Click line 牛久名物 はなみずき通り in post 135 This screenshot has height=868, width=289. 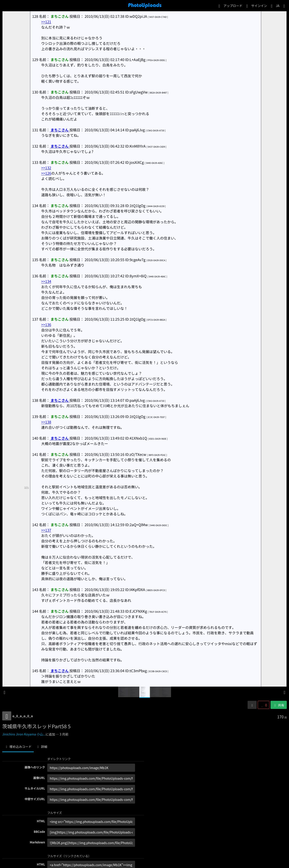coord(63,265)
